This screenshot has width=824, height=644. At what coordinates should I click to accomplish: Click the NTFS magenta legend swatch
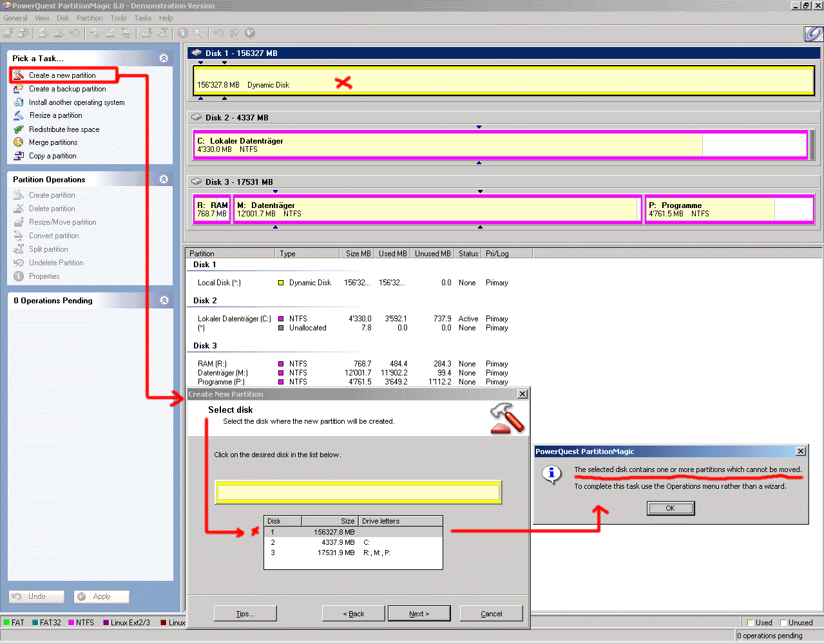point(71,623)
